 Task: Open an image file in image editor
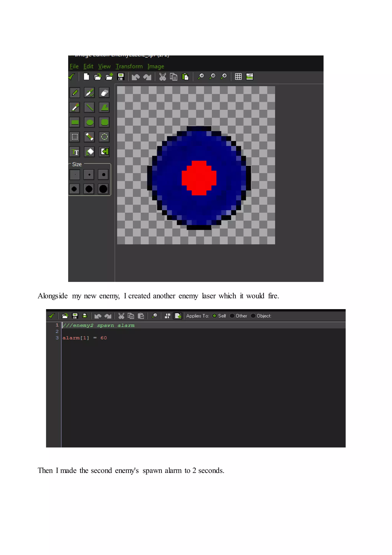[x=97, y=77]
